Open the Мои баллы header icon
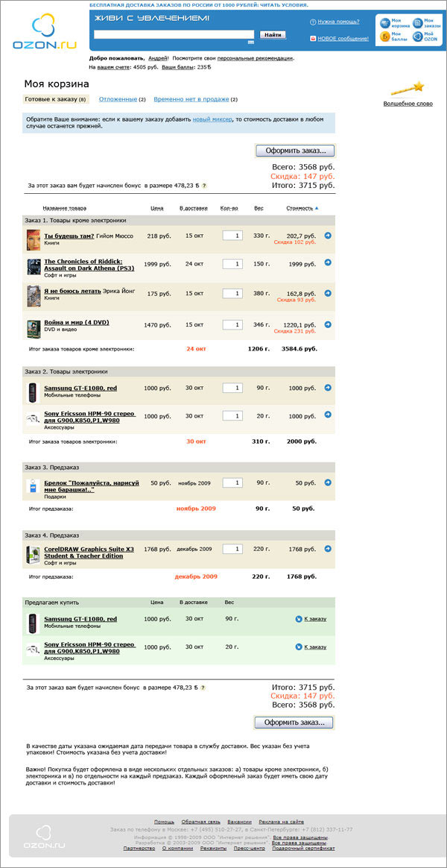 click(x=386, y=36)
